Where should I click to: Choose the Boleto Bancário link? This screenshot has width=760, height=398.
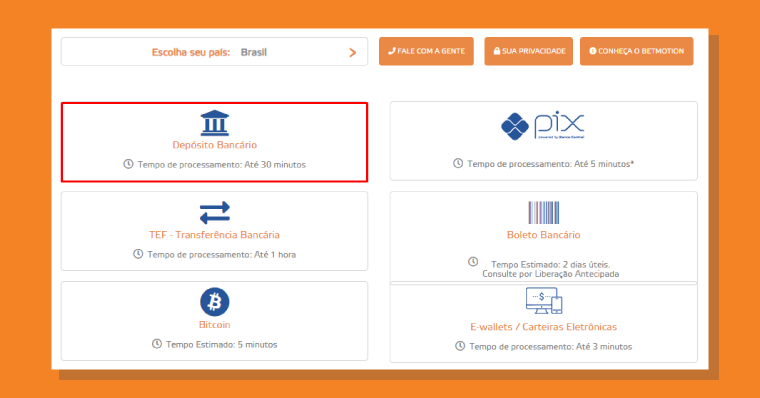(x=543, y=235)
